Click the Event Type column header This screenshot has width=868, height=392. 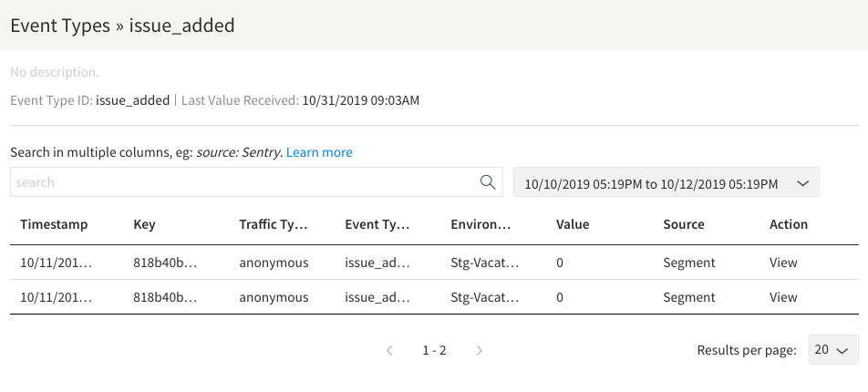[377, 224]
